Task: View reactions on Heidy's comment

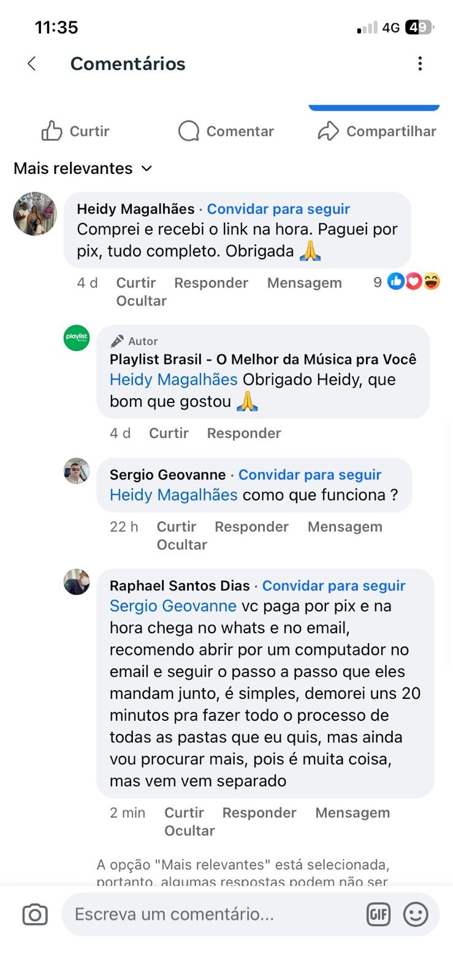Action: click(413, 282)
